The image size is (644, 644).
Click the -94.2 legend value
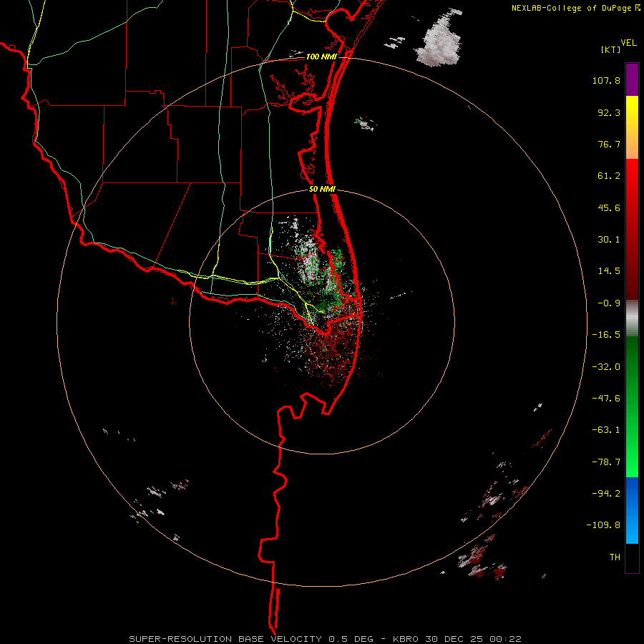coord(606,493)
